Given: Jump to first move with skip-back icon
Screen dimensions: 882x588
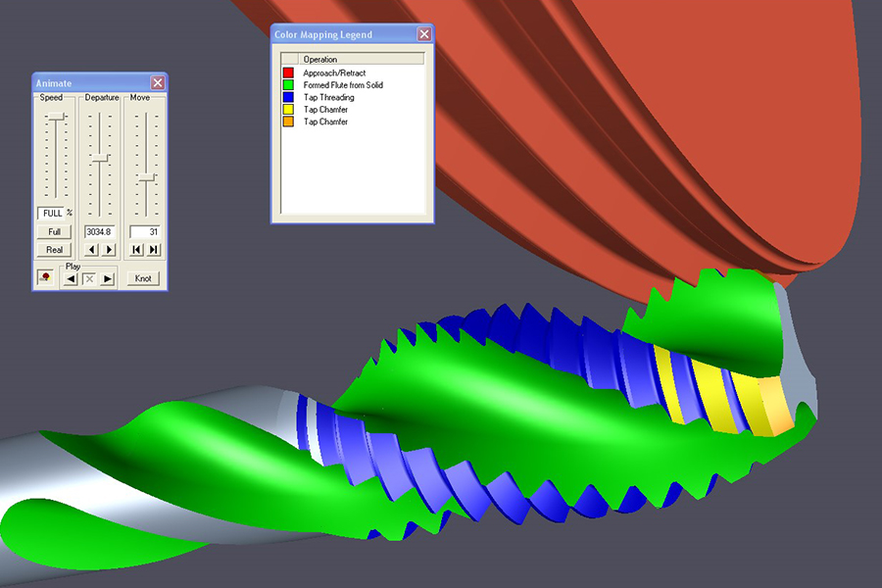Looking at the screenshot, I should 137,250.
